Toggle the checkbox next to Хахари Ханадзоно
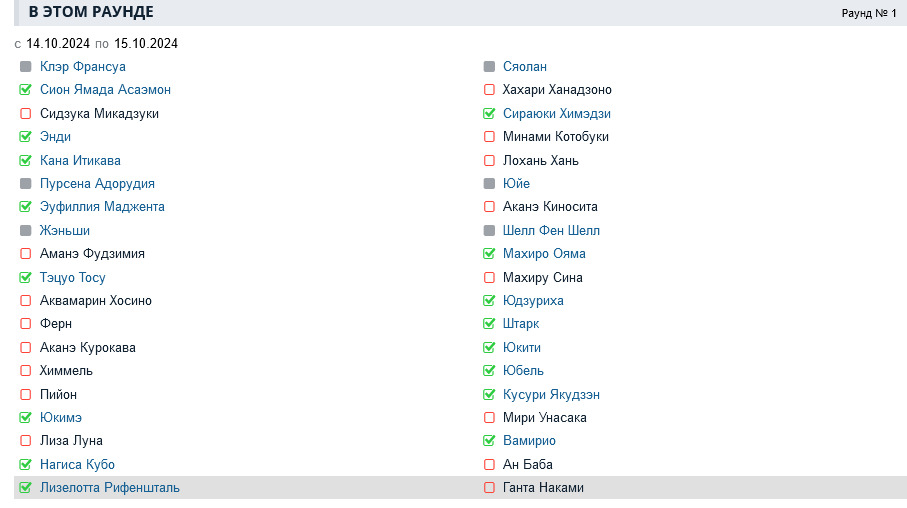 coord(489,90)
